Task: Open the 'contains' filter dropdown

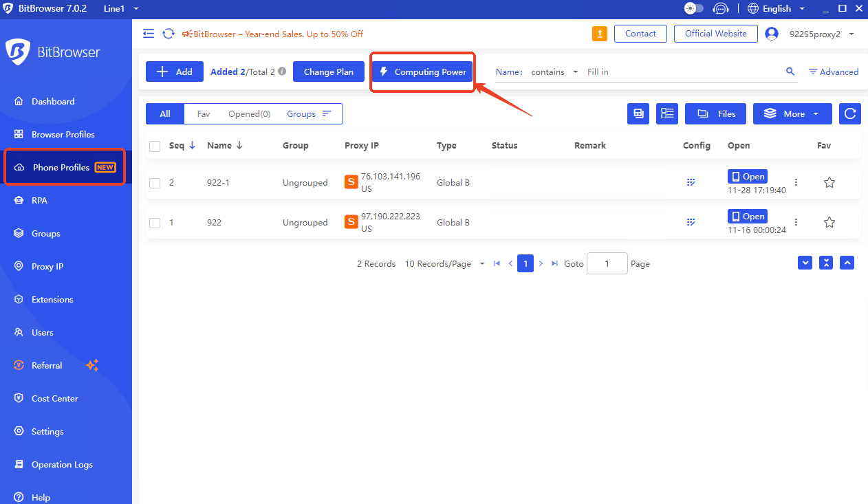Action: pos(554,72)
